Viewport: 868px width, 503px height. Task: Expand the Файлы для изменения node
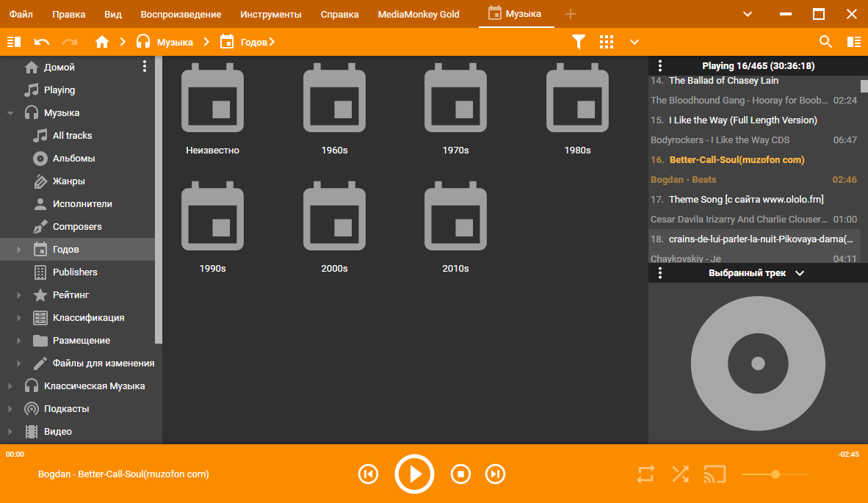pos(19,363)
